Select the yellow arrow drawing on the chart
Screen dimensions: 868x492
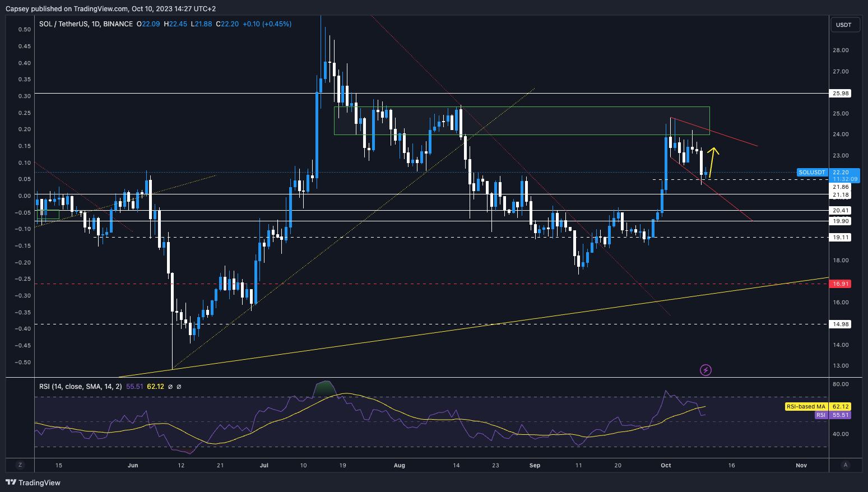pyautogui.click(x=713, y=163)
